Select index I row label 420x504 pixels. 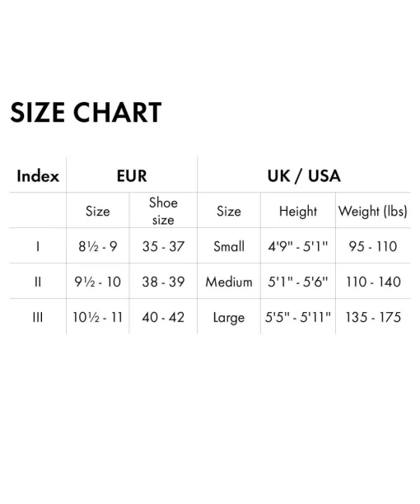click(38, 246)
